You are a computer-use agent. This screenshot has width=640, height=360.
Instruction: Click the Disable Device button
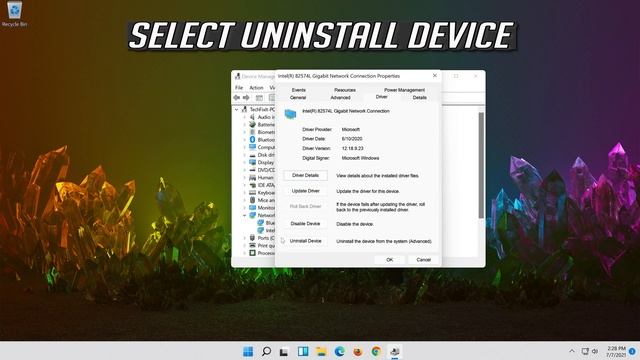[x=305, y=224]
